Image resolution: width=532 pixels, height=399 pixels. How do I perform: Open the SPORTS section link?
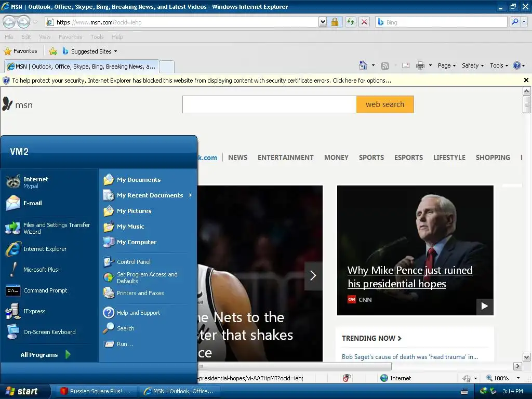pyautogui.click(x=371, y=157)
